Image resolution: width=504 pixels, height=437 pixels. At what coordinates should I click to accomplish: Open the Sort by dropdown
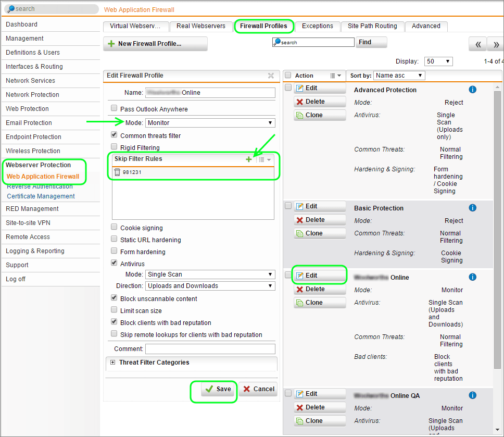click(x=399, y=76)
